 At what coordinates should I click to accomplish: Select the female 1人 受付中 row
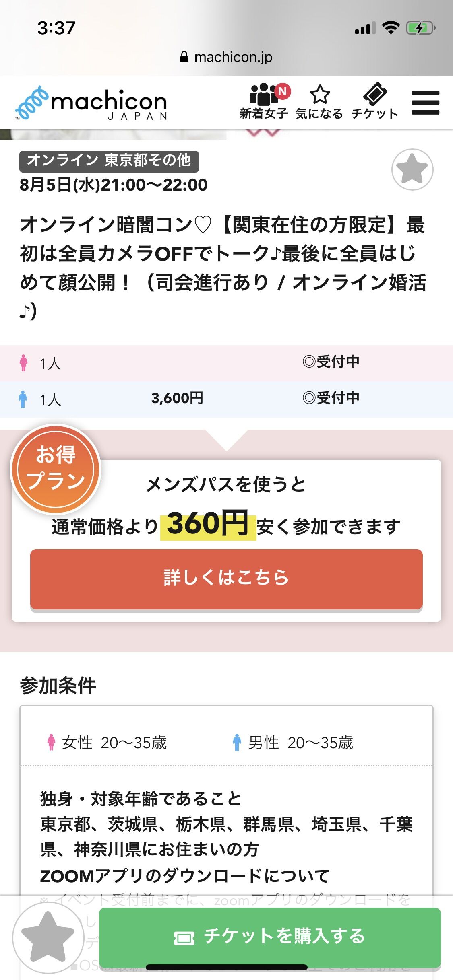[x=226, y=363]
